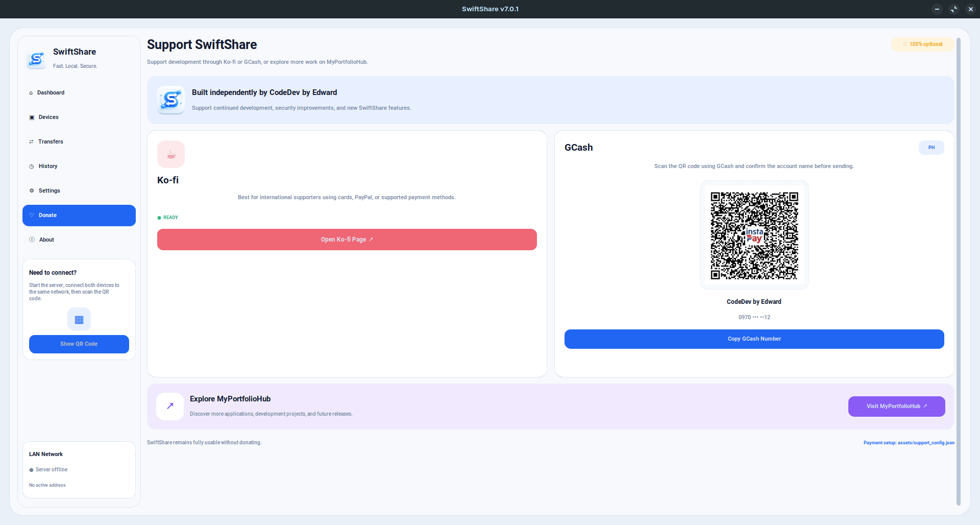
Task: Click the Scan the QR code using GCash instruction
Action: click(754, 166)
